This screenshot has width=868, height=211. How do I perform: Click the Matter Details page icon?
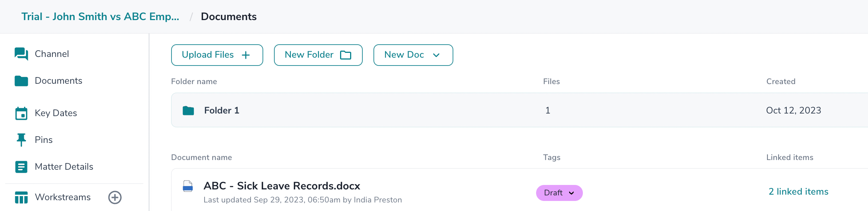(21, 167)
